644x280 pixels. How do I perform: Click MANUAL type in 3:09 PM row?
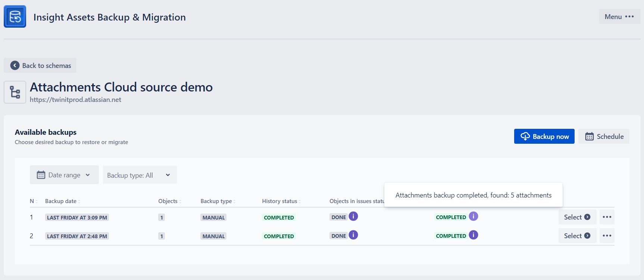click(x=213, y=218)
